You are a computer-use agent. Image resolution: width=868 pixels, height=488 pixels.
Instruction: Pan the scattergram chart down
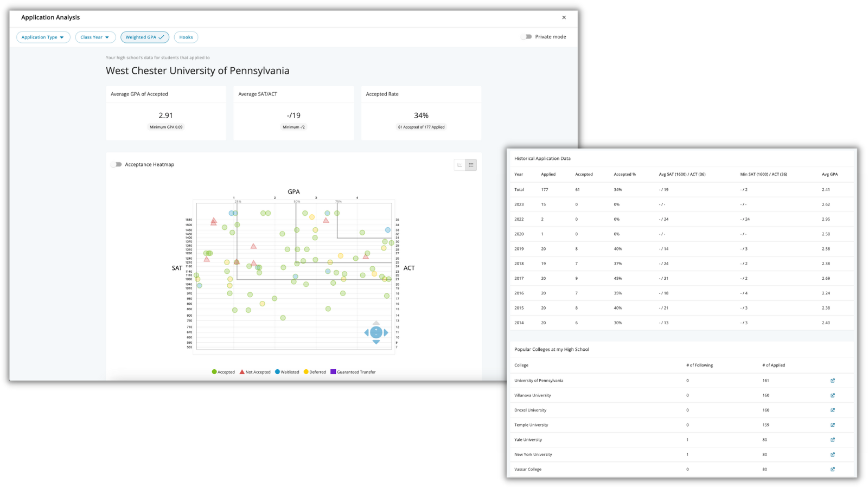tap(376, 342)
